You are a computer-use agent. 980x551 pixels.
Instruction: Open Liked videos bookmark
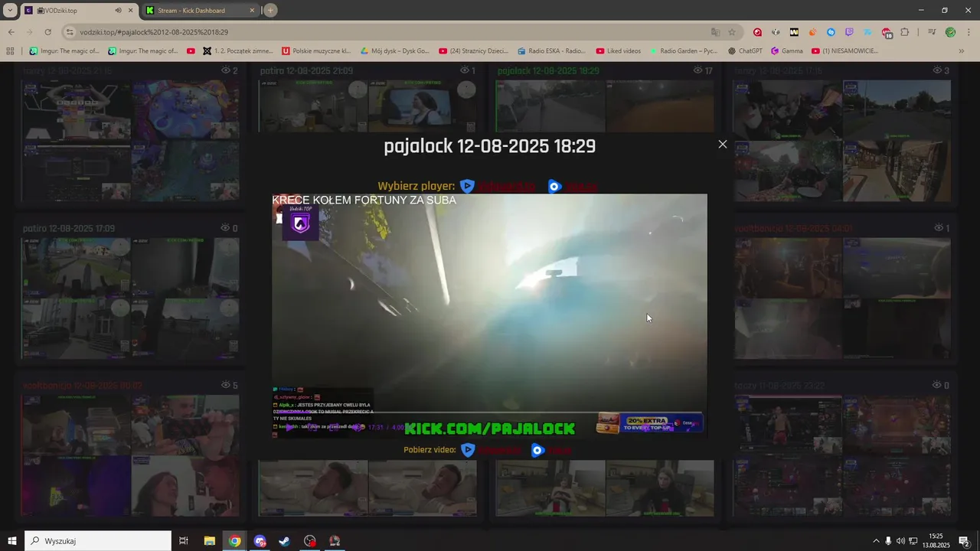click(618, 51)
